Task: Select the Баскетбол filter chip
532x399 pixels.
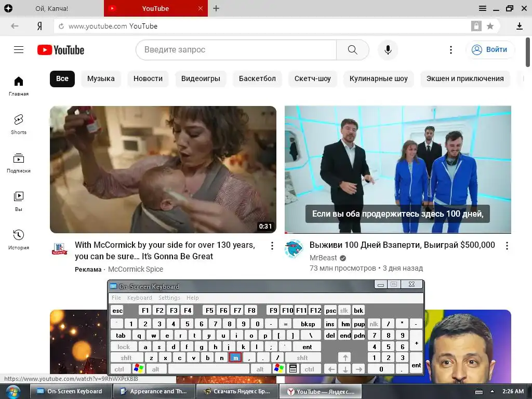Action: click(257, 79)
